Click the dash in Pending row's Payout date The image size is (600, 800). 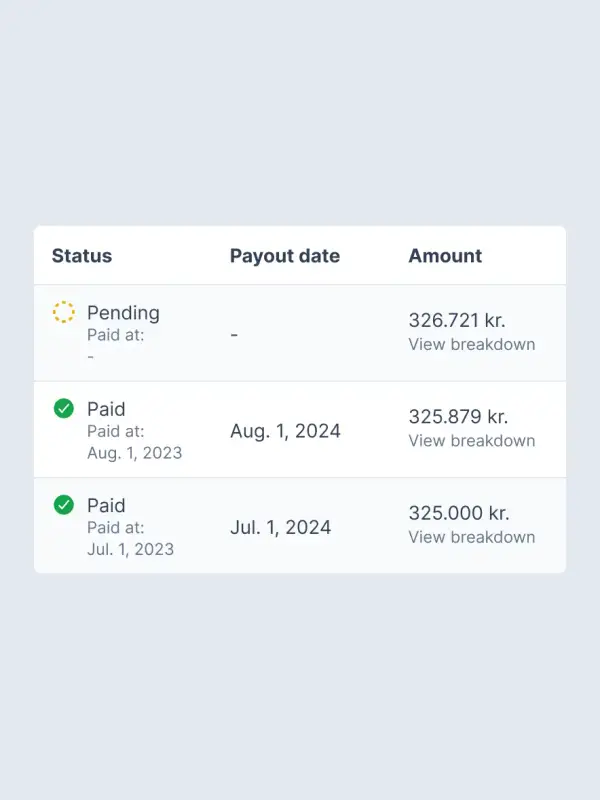[x=234, y=335]
